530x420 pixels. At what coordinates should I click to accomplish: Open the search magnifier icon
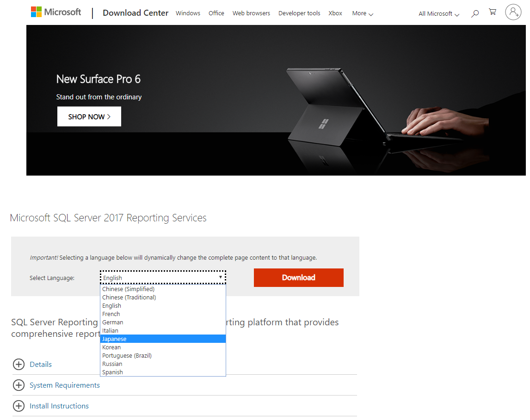point(475,14)
